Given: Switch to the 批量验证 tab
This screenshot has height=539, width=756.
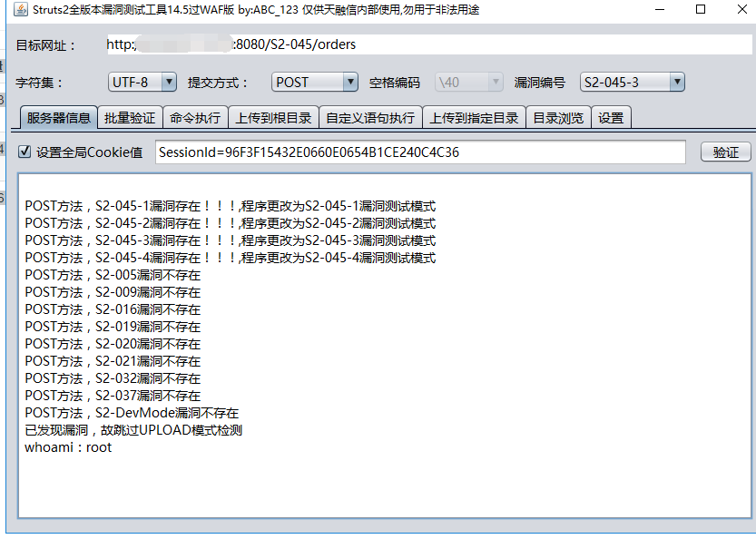Looking at the screenshot, I should pos(130,118).
